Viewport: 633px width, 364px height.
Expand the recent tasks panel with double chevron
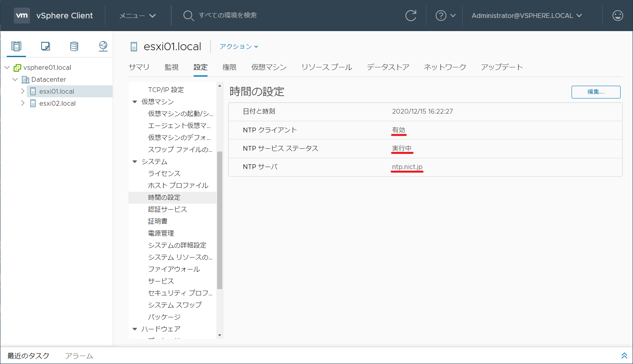pyautogui.click(x=624, y=355)
